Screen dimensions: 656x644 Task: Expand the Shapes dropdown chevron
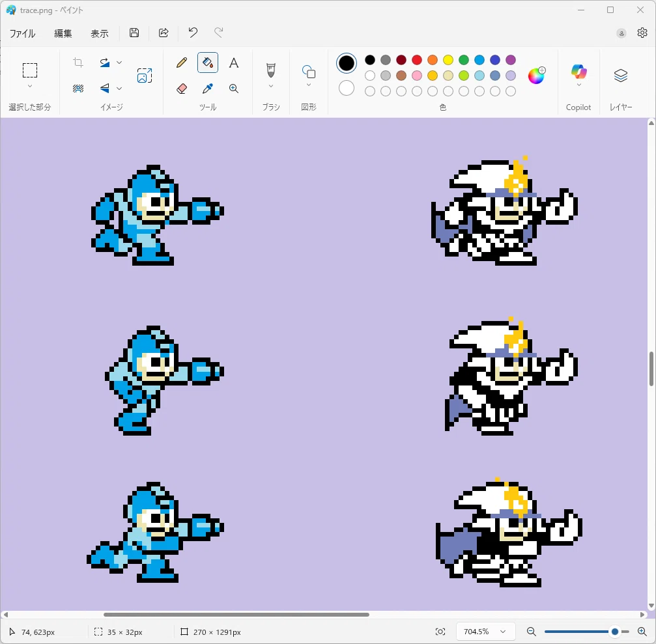[309, 85]
